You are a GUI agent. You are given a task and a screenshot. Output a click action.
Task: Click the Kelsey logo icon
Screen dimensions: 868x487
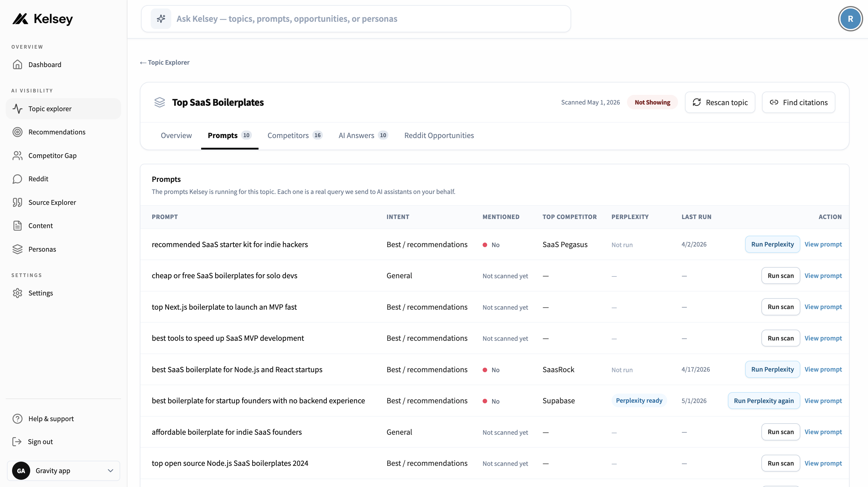[20, 19]
